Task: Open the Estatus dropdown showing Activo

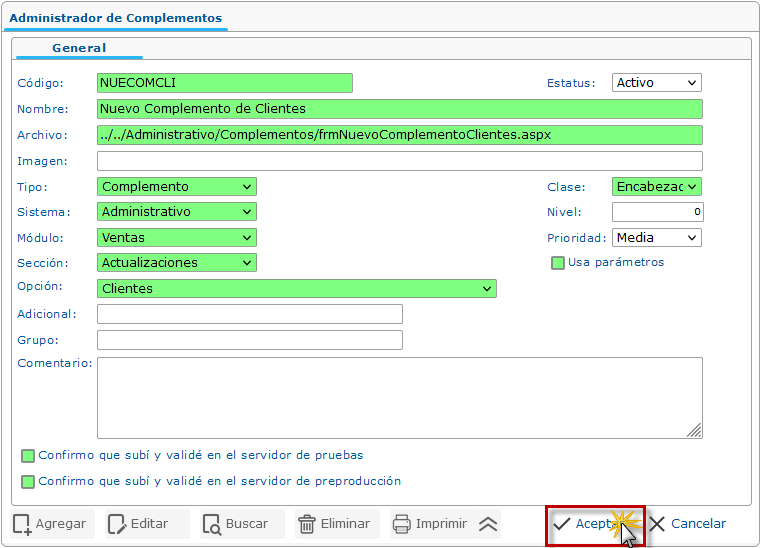Action: 657,83
